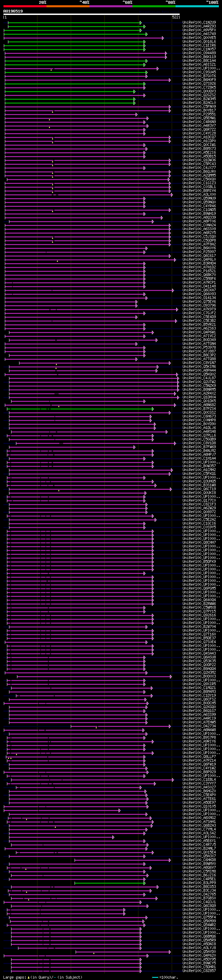Select hit label UniRef100_B8C1A4
This screenshot has width=222, height=980.
coord(199,60)
